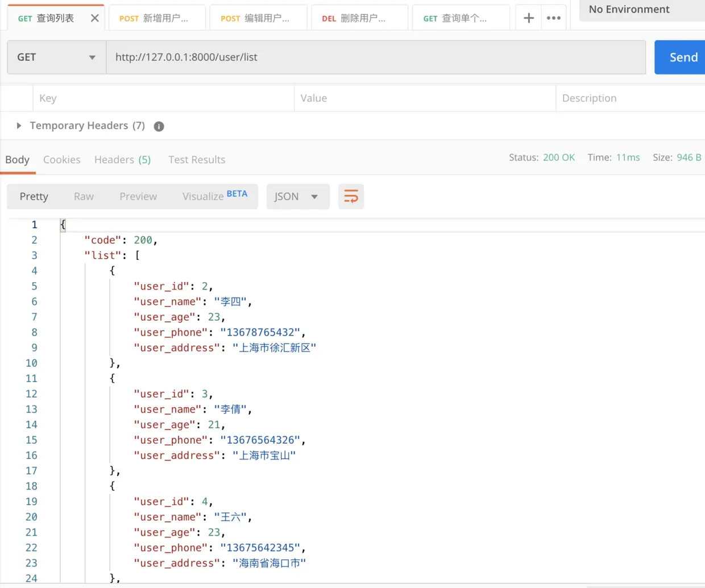Open the No Environment selector
The height and width of the screenshot is (588, 705).
point(642,10)
